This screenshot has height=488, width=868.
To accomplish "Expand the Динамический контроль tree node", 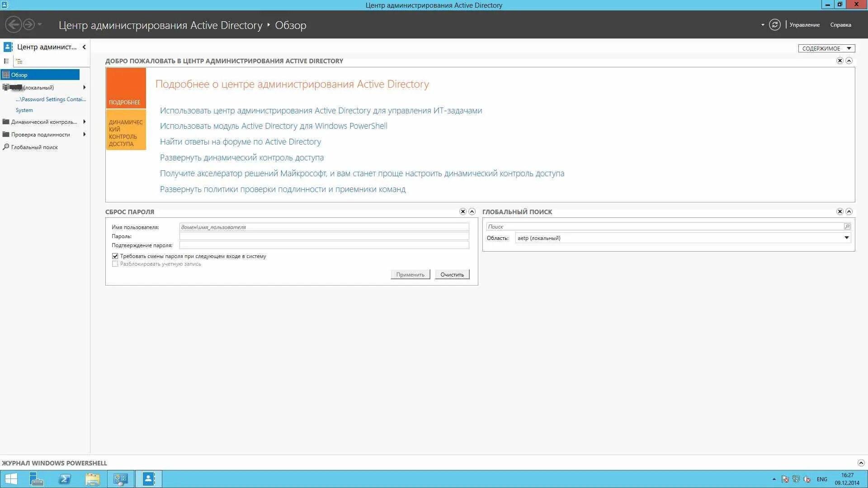I will pyautogui.click(x=84, y=122).
